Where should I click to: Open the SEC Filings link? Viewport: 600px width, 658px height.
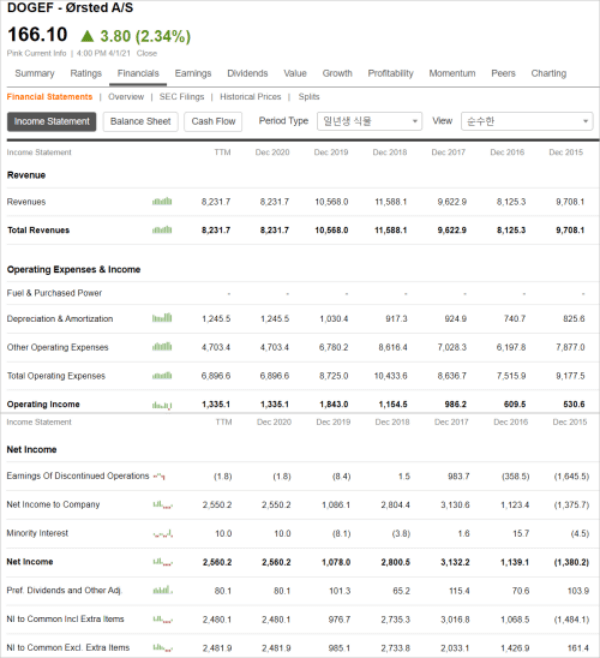point(182,97)
